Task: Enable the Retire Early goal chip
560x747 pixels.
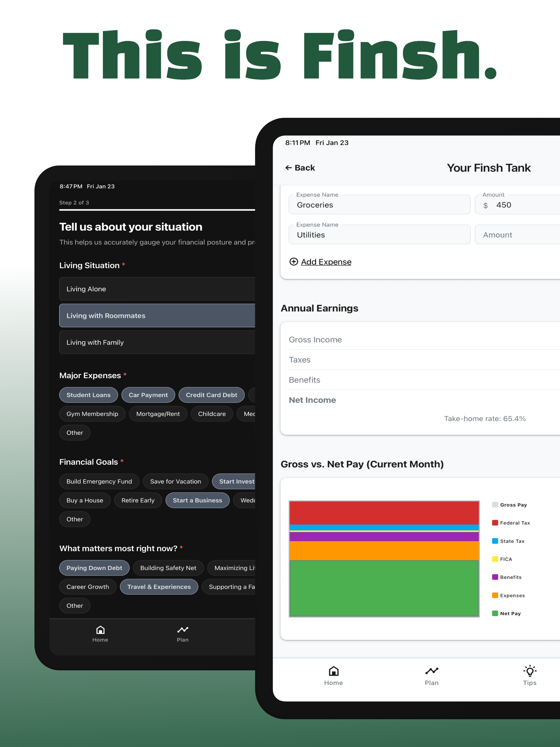Action: [x=138, y=501]
